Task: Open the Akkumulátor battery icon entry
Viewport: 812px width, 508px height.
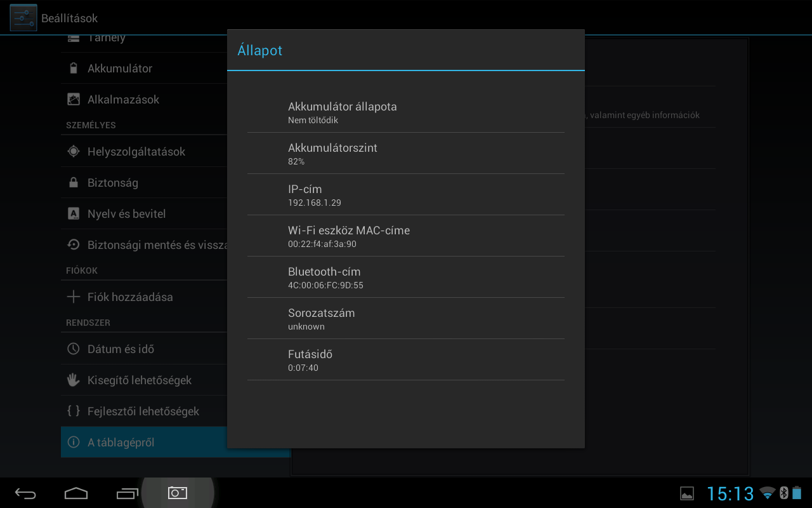Action: pos(74,69)
